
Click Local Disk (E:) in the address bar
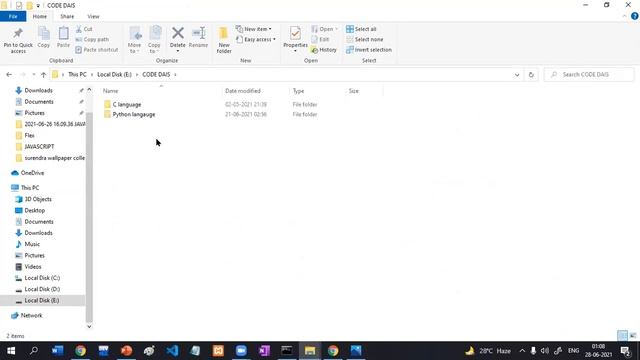point(114,75)
